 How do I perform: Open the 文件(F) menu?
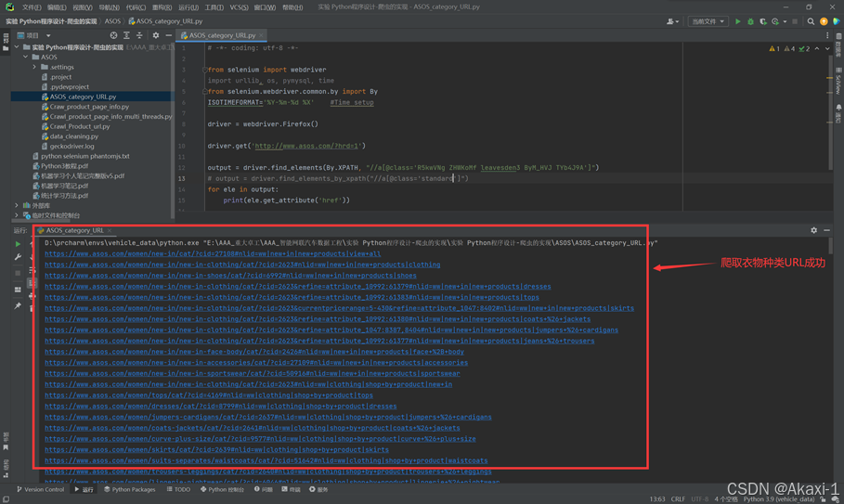[32, 7]
